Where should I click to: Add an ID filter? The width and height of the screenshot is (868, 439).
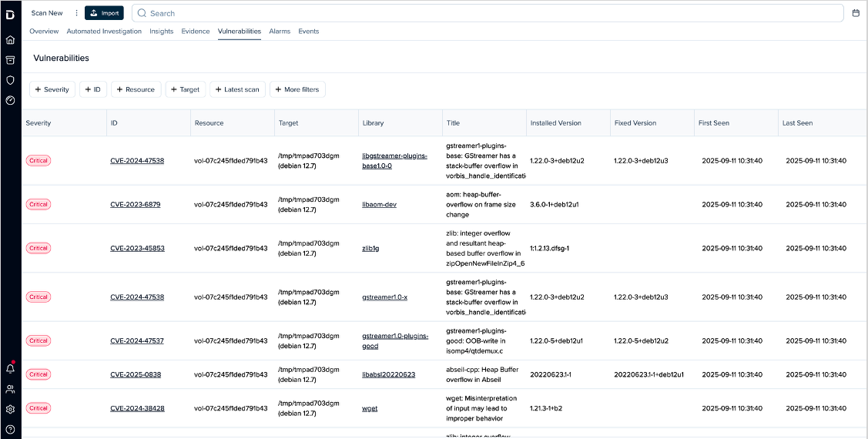93,89
